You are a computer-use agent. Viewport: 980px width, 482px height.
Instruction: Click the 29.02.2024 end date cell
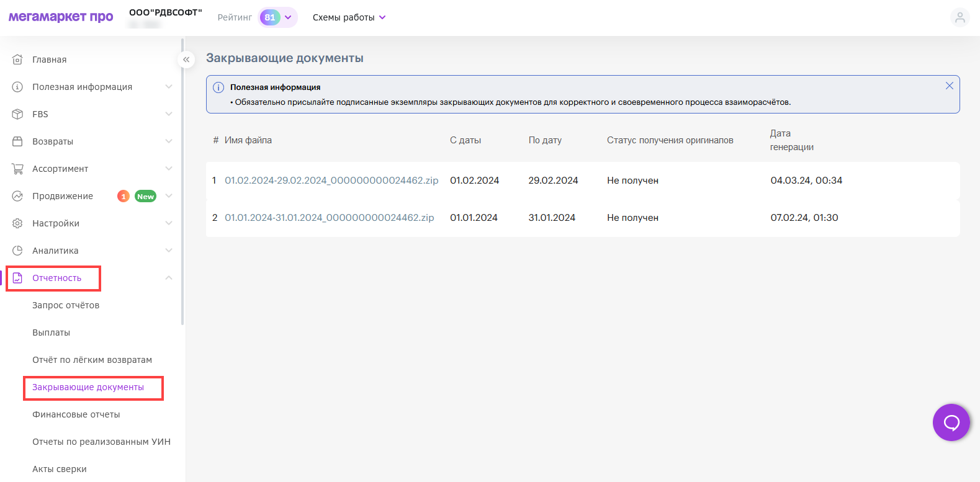pyautogui.click(x=553, y=181)
